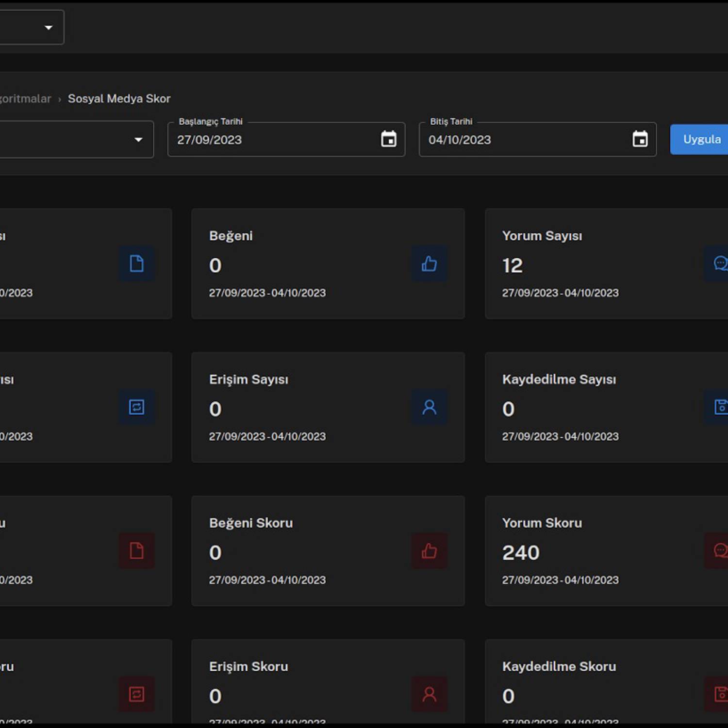728x728 pixels.
Task: Click the blue thumbs-up icon in Beğeni card
Action: pos(429,264)
